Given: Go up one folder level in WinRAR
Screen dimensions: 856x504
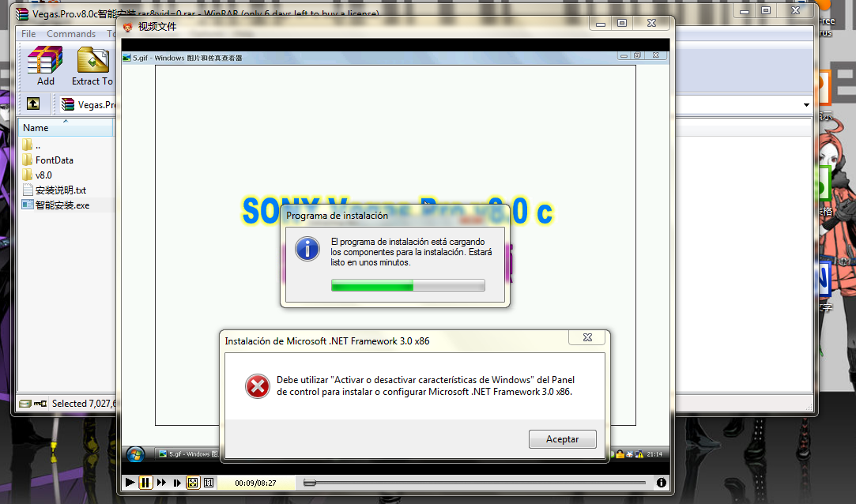Looking at the screenshot, I should point(33,103).
